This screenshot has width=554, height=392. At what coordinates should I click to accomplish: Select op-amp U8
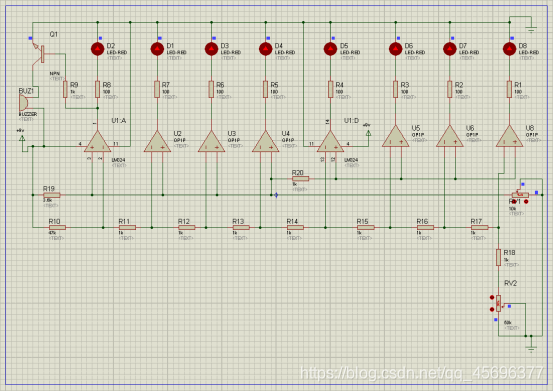click(x=509, y=137)
